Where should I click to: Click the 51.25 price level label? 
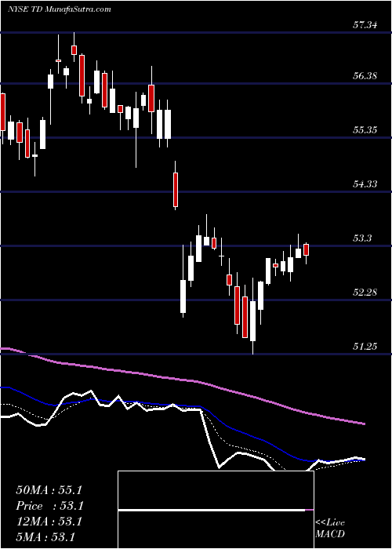[x=365, y=347]
